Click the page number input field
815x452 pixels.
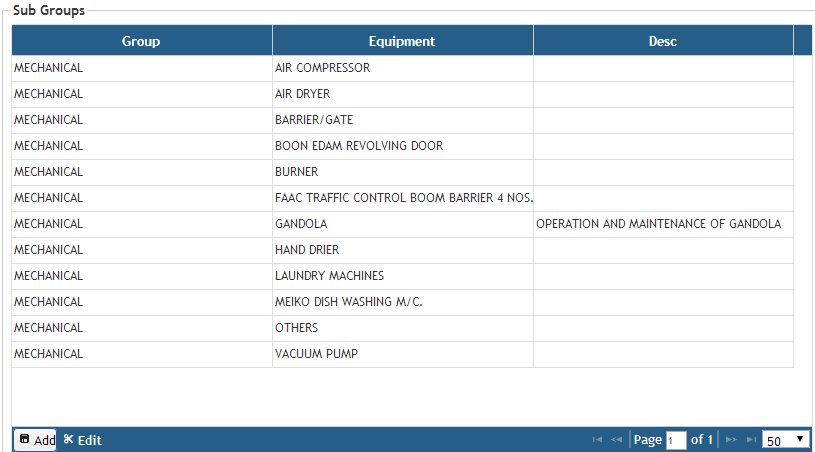[676, 441]
